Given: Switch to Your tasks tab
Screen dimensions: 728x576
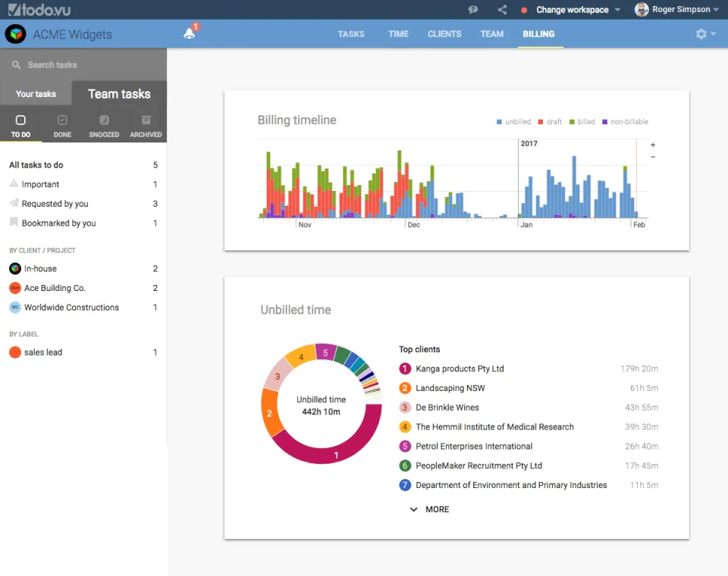Looking at the screenshot, I should tap(36, 94).
